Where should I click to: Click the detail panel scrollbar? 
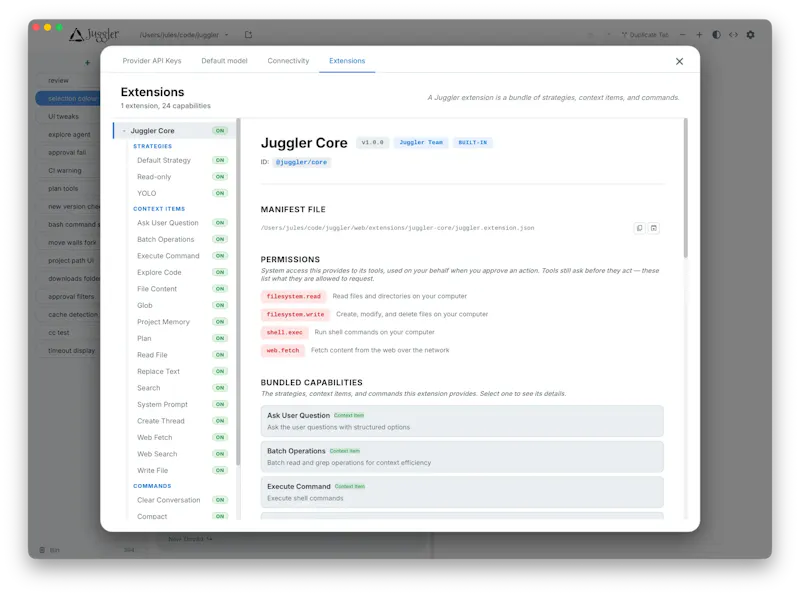click(x=685, y=188)
